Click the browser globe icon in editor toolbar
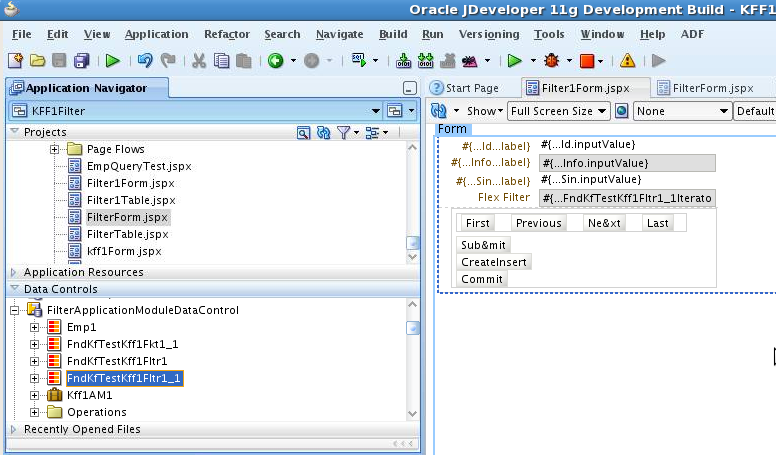The height and width of the screenshot is (455, 776). [x=622, y=111]
